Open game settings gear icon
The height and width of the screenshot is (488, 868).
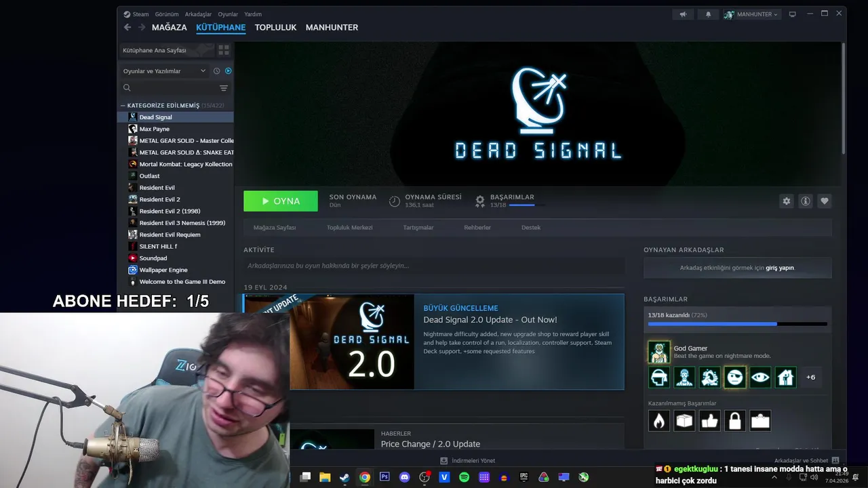click(786, 201)
